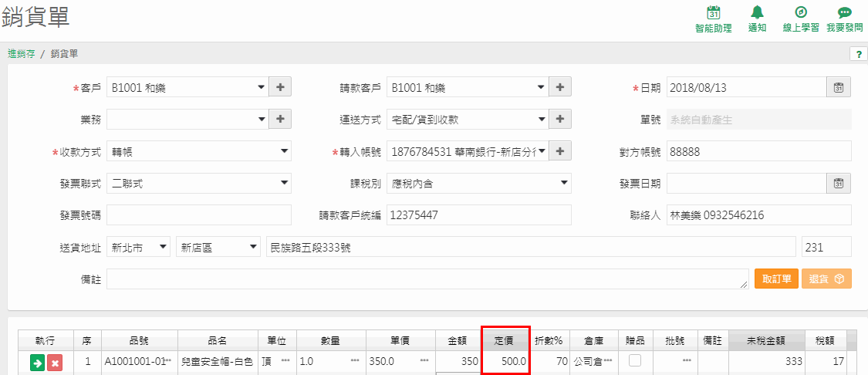Expand the 轉入帳號 dropdown 華南銀行
The width and height of the screenshot is (868, 375).
tap(542, 150)
